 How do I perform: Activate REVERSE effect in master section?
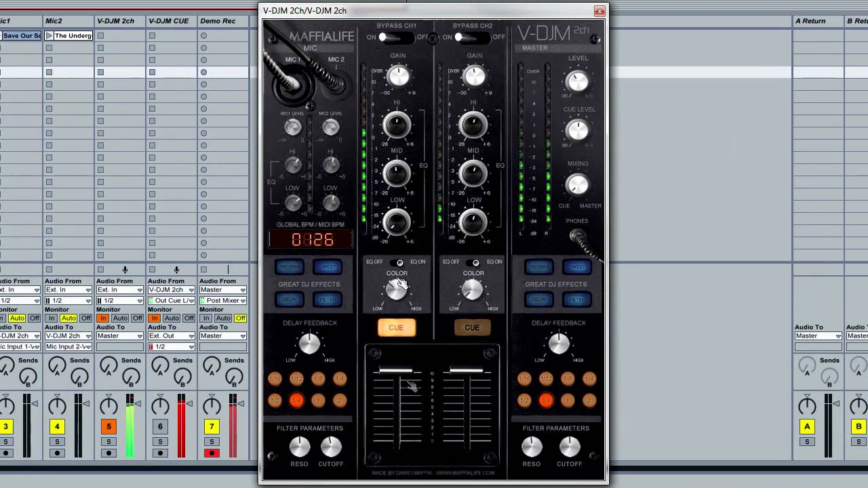pos(539,267)
